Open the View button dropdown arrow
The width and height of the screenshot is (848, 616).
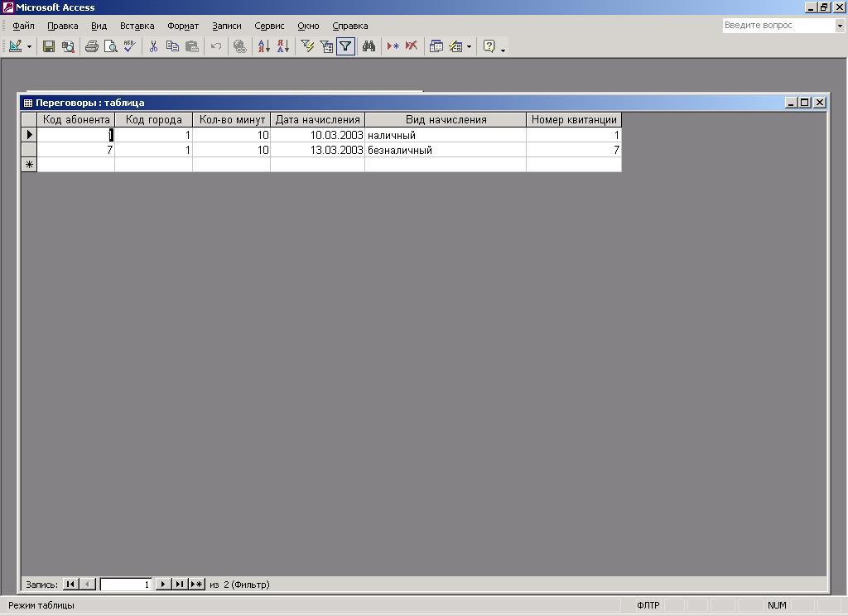click(29, 46)
